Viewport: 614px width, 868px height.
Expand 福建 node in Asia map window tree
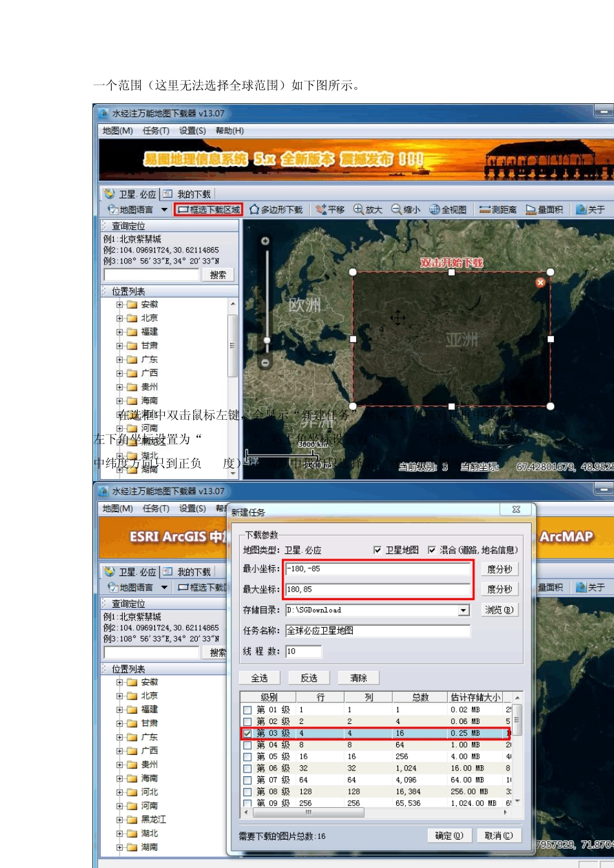coord(120,332)
